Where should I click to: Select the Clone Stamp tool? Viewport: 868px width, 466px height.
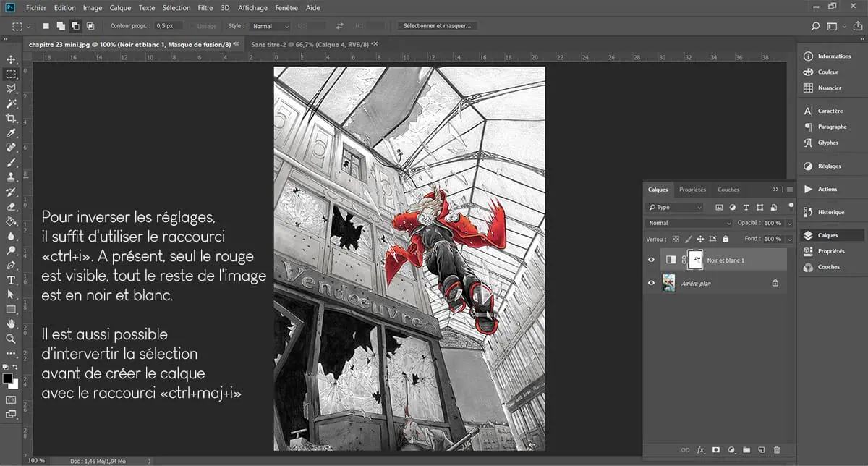(11, 177)
